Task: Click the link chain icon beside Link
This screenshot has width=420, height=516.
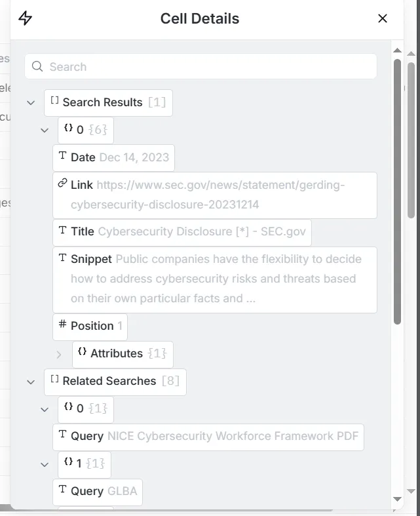Action: (x=62, y=183)
